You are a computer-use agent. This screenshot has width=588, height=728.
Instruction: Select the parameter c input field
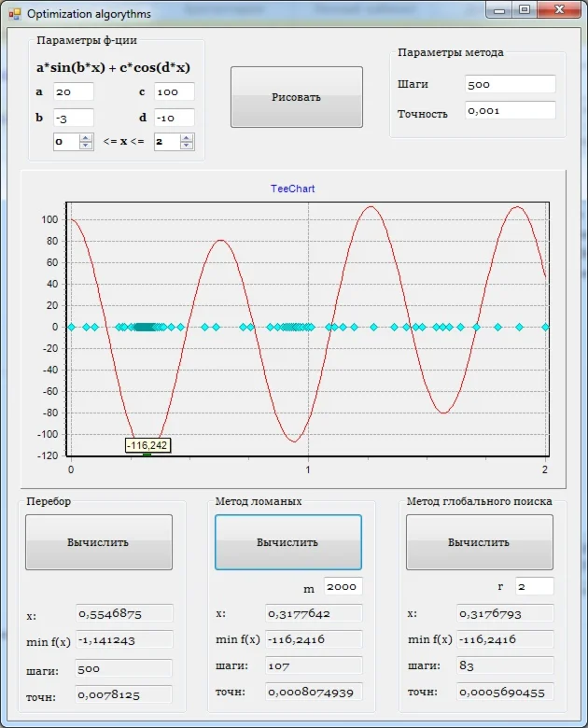pyautogui.click(x=174, y=92)
